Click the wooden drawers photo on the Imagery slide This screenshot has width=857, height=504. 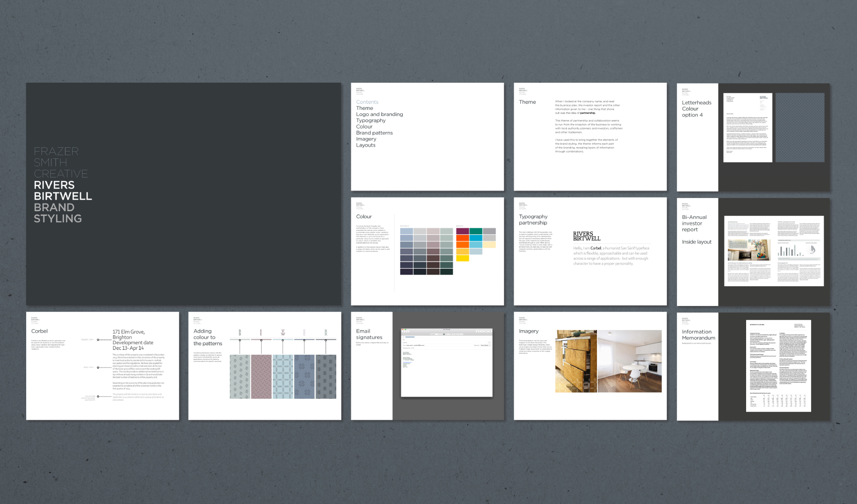[576, 361]
